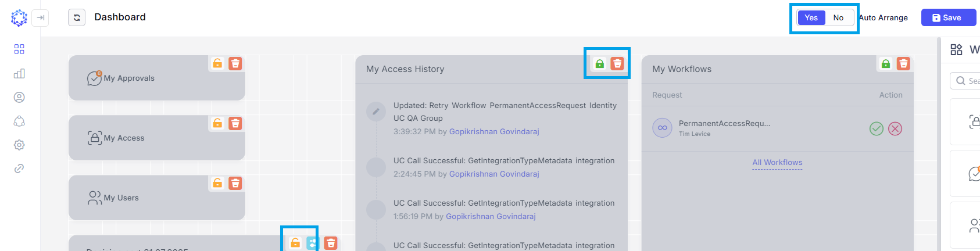Unlock the My Access History widget
Viewport: 980px width, 251px height.
(599, 64)
